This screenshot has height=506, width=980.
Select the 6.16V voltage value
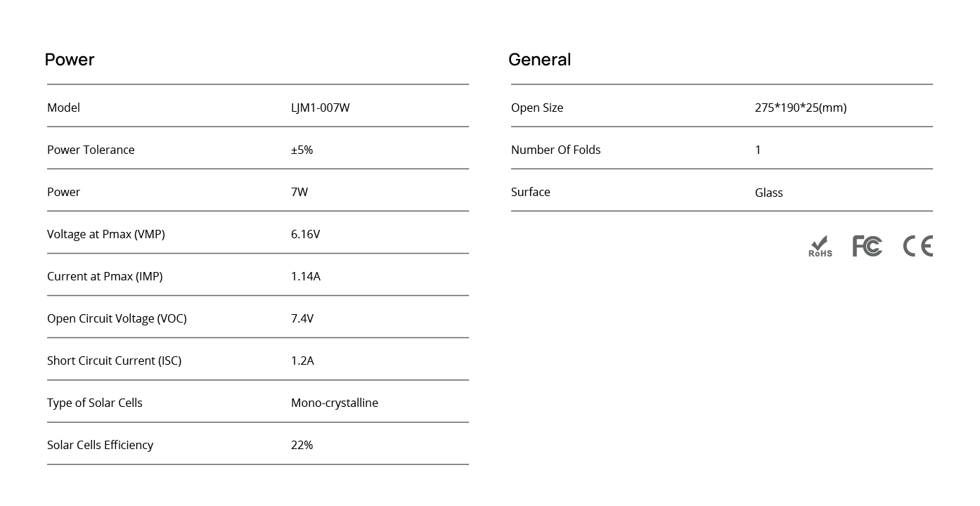pos(306,234)
